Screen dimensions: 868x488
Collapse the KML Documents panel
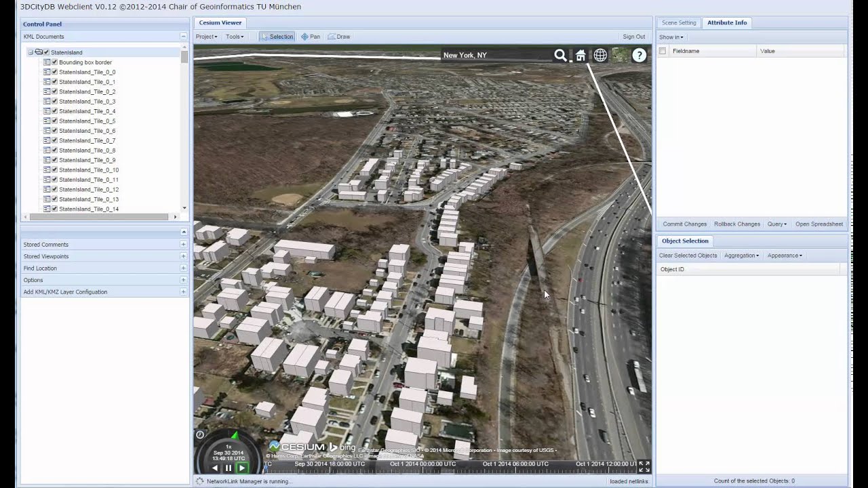[183, 37]
